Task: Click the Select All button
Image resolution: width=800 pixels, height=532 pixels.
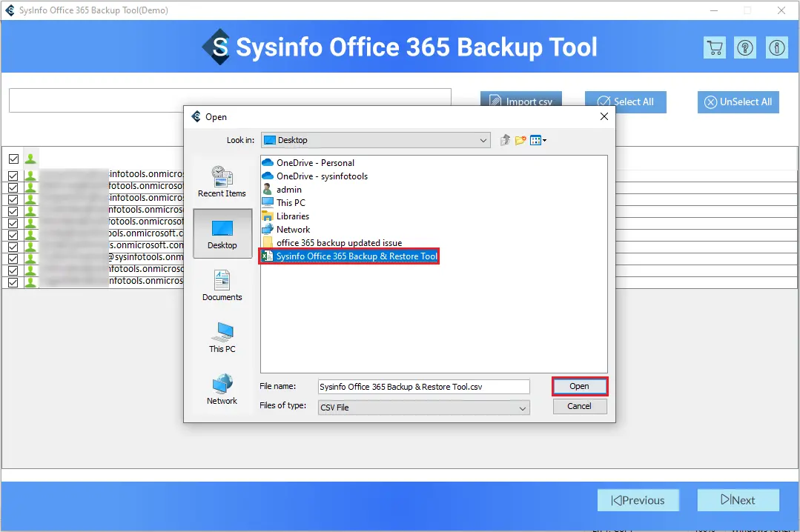Action: pyautogui.click(x=626, y=102)
